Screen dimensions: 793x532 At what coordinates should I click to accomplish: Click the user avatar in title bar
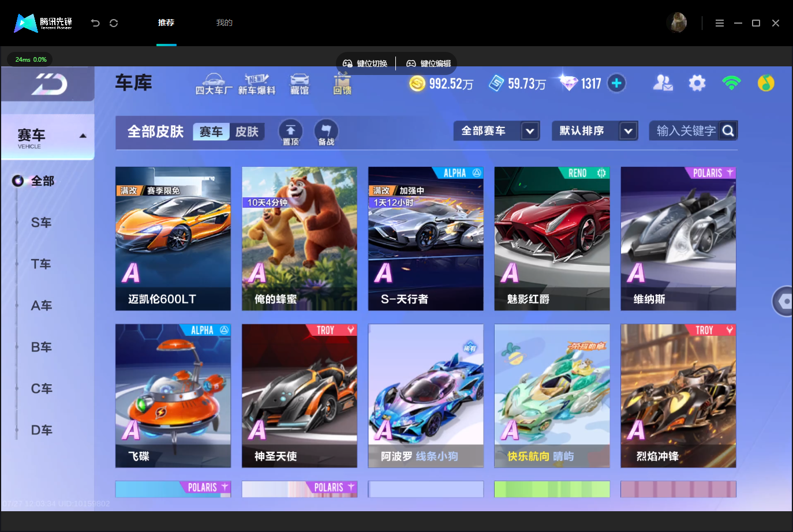click(677, 23)
